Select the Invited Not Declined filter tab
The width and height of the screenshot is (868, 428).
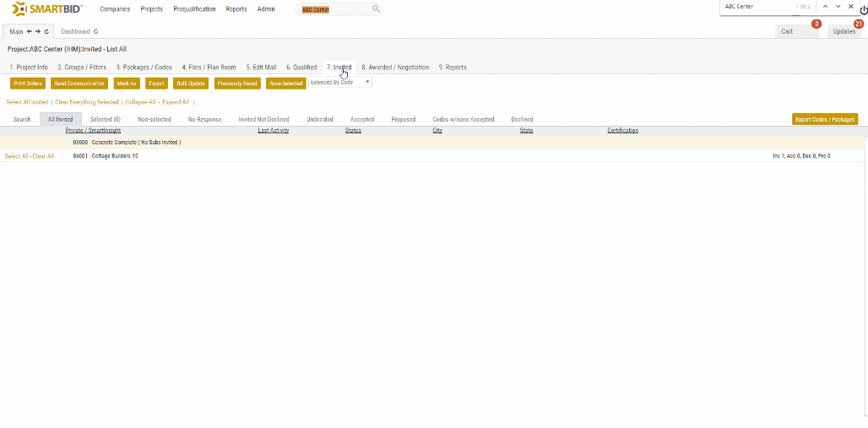263,119
